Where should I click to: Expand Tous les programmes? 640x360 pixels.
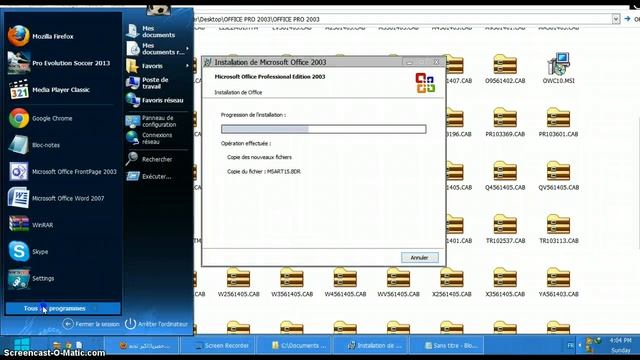point(63,309)
